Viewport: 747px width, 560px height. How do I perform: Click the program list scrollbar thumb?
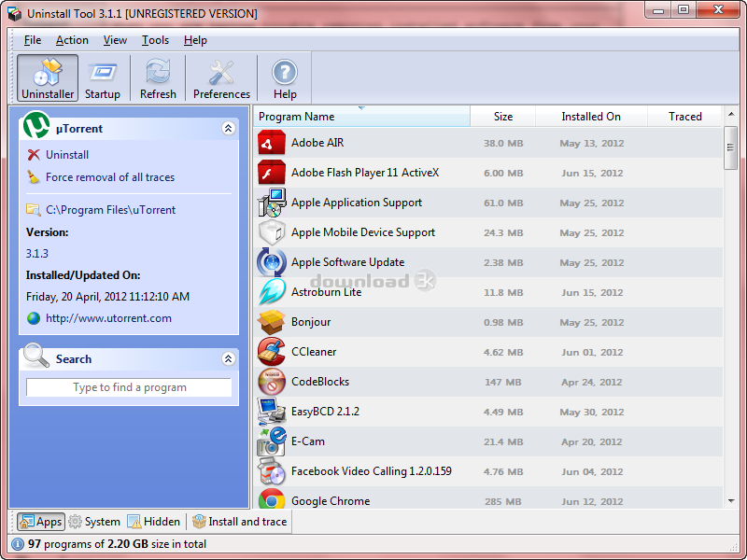(x=730, y=147)
